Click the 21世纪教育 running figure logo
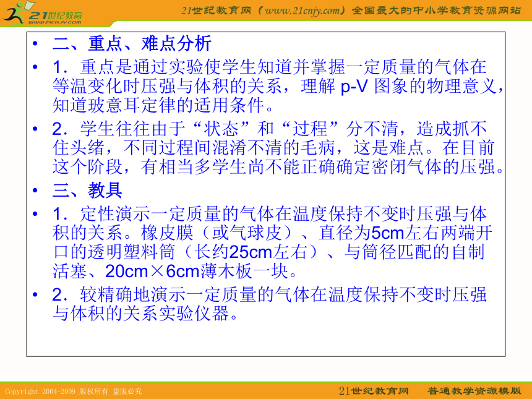Viewport: 532px width, 399px height. [43, 13]
